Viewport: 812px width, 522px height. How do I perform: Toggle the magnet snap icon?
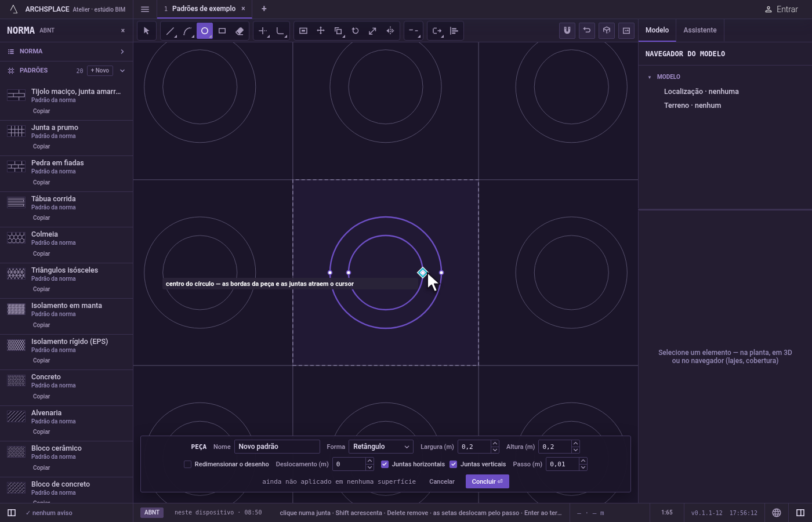coord(567,30)
